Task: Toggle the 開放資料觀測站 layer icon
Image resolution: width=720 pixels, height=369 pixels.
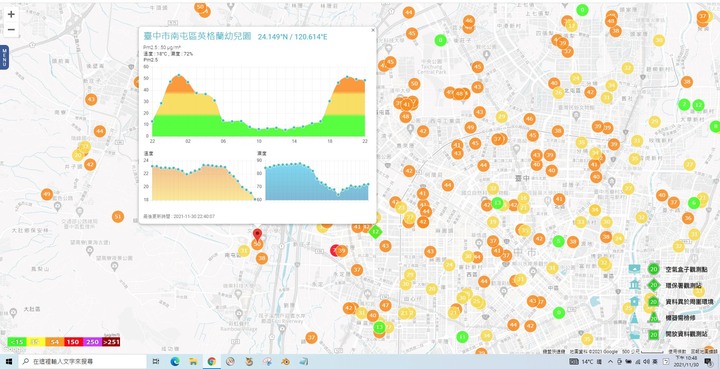Action: pos(635,334)
